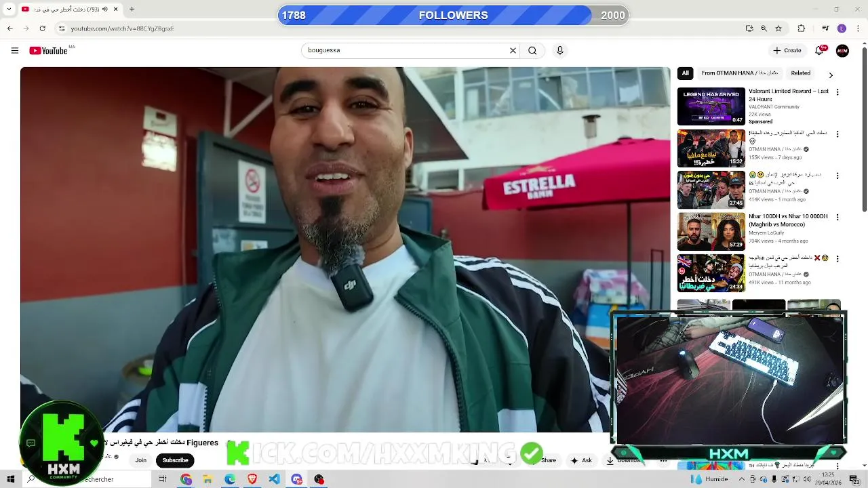Start voice search with microphone
868x488 pixels.
point(559,50)
